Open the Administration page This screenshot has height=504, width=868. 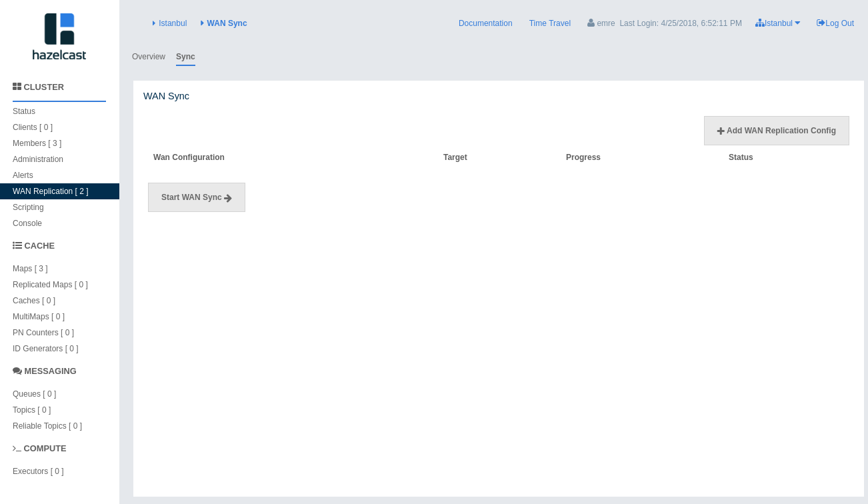(x=38, y=159)
